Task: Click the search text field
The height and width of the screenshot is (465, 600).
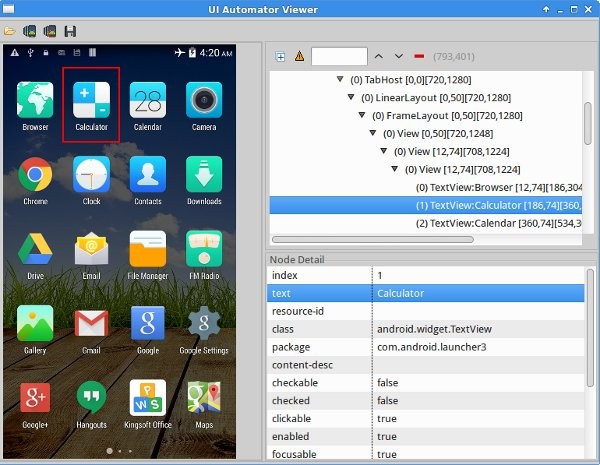Action: pos(339,57)
